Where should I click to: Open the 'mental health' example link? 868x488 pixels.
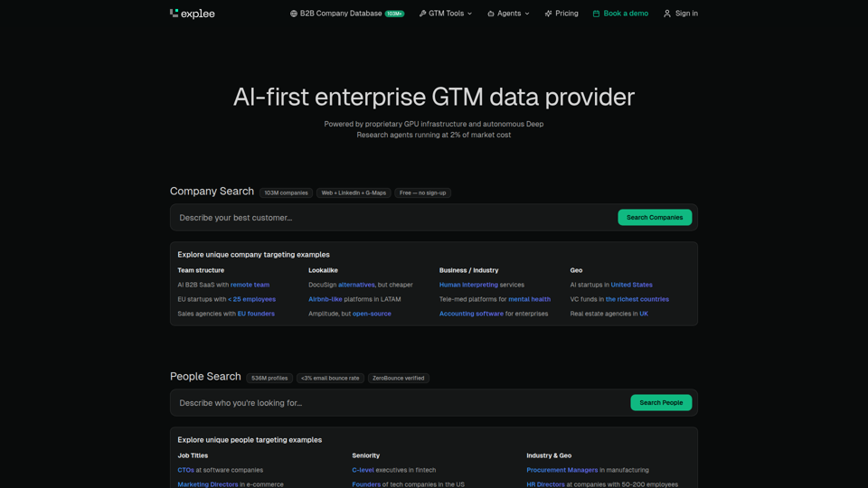click(529, 299)
